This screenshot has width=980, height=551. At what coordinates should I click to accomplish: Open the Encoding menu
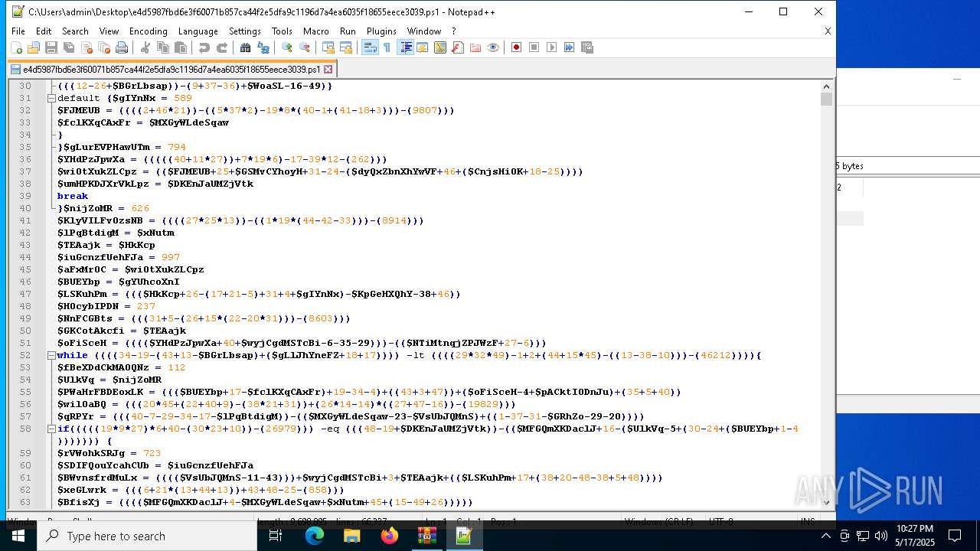pos(148,31)
